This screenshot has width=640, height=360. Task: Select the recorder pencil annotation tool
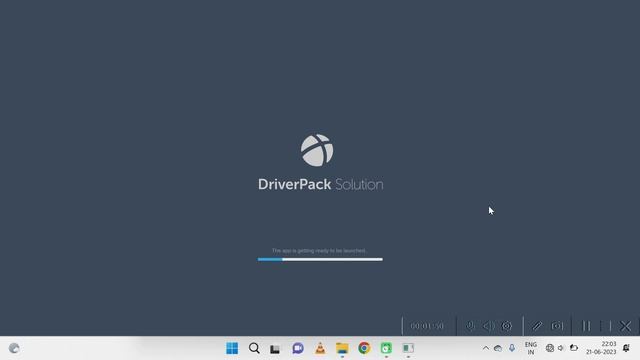click(537, 326)
